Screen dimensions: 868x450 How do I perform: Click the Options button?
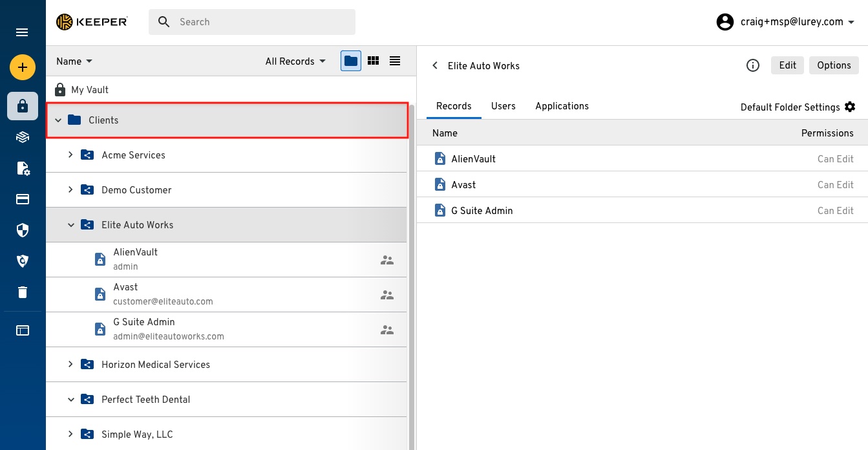tap(834, 65)
